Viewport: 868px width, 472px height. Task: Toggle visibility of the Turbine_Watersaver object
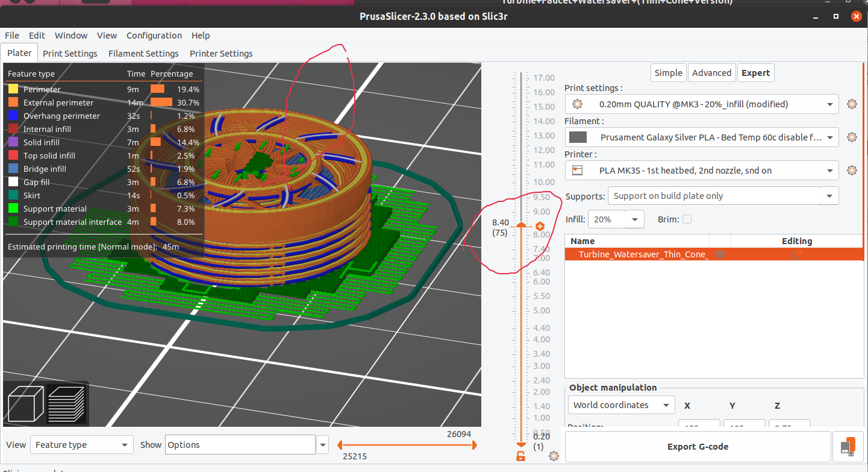tap(720, 254)
